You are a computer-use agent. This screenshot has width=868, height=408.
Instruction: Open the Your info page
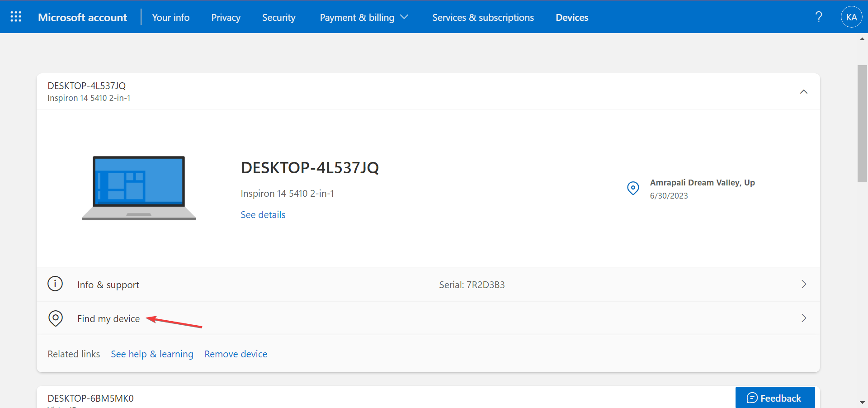[x=170, y=17]
